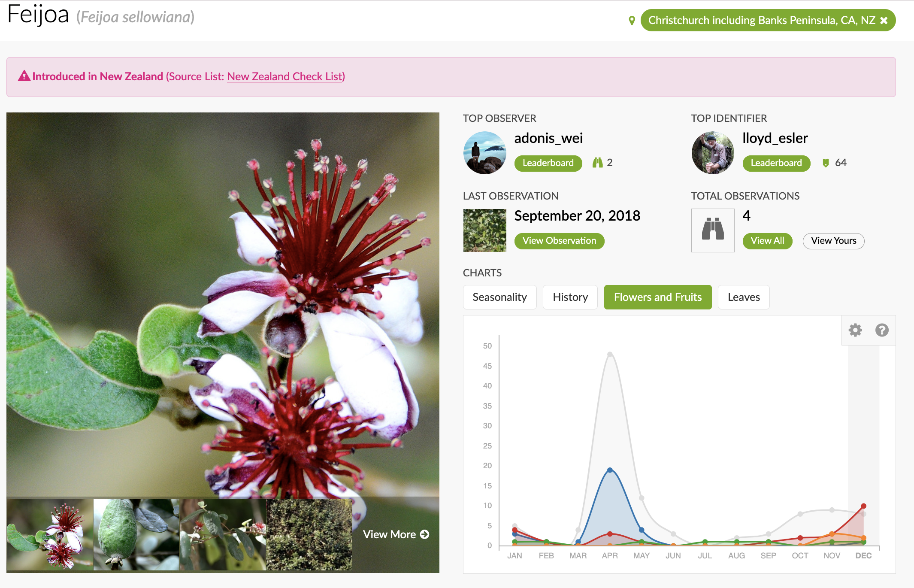
Task: Click the chart help question mark
Action: point(882,330)
